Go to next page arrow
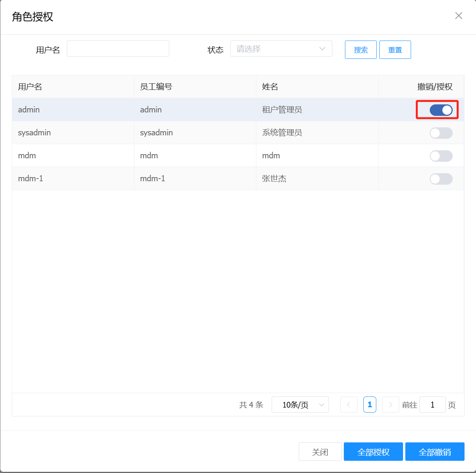 tap(390, 405)
